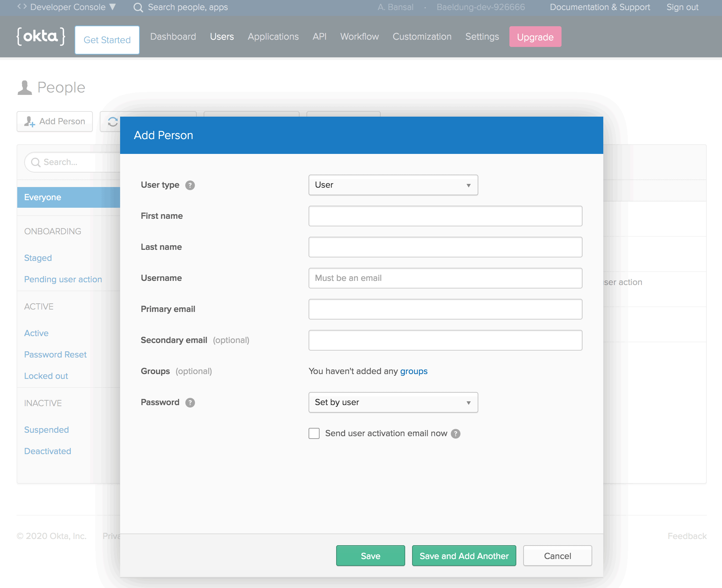Open the User type dropdown

pos(393,185)
